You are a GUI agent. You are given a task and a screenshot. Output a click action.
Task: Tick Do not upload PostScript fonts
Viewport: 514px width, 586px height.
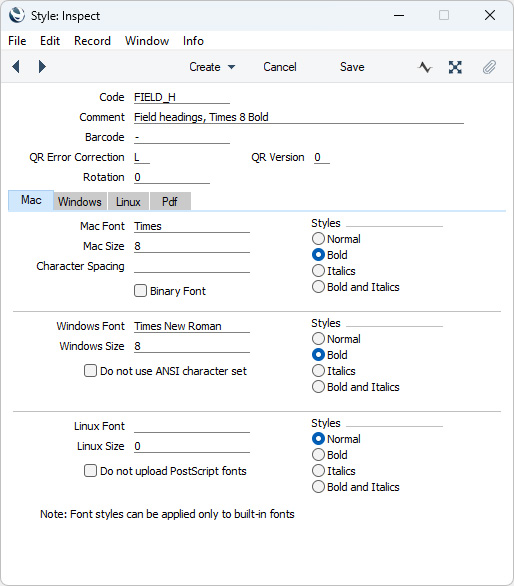90,471
